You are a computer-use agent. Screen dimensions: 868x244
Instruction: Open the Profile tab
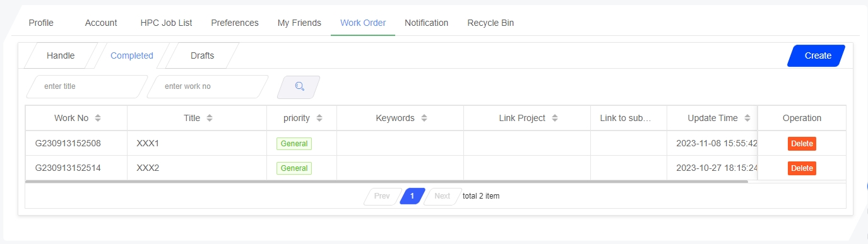pyautogui.click(x=41, y=23)
